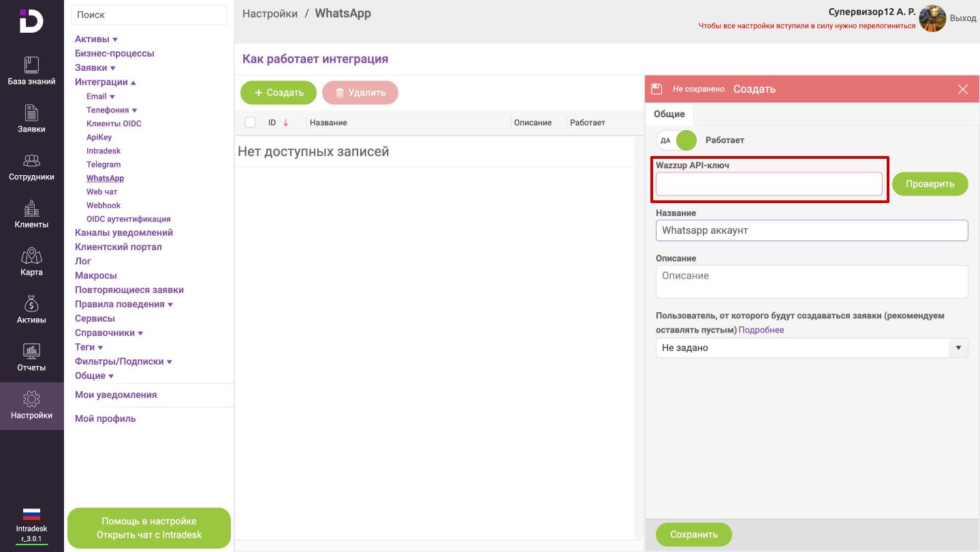The height and width of the screenshot is (552, 980).
Task: Toggle the Работает switch
Action: pos(676,140)
